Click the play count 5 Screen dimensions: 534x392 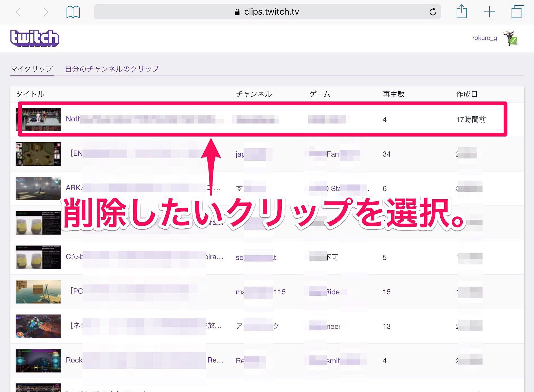[x=385, y=258]
